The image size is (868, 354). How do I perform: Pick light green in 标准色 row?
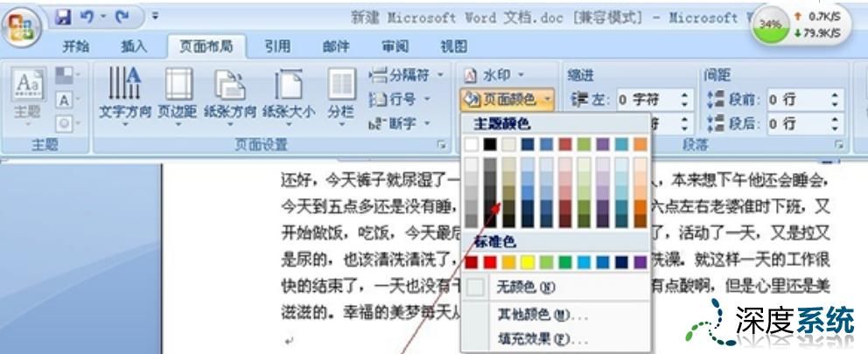pyautogui.click(x=546, y=262)
